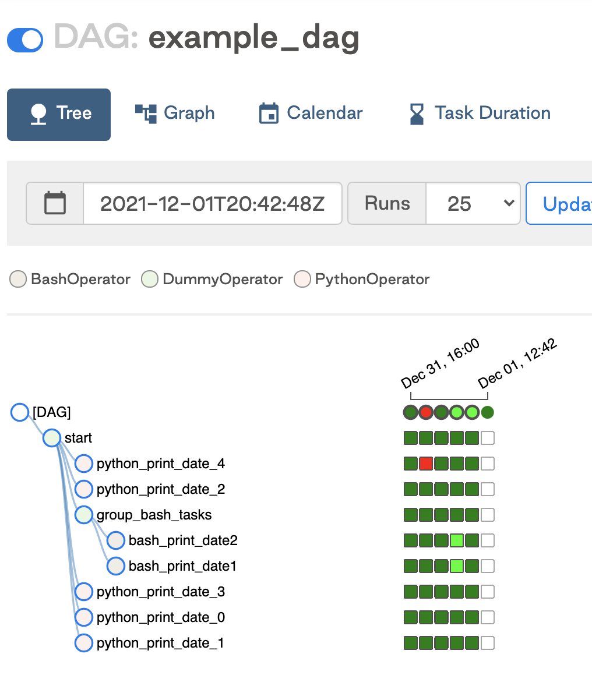Click the light green bash_print_date2 task square

(x=457, y=540)
